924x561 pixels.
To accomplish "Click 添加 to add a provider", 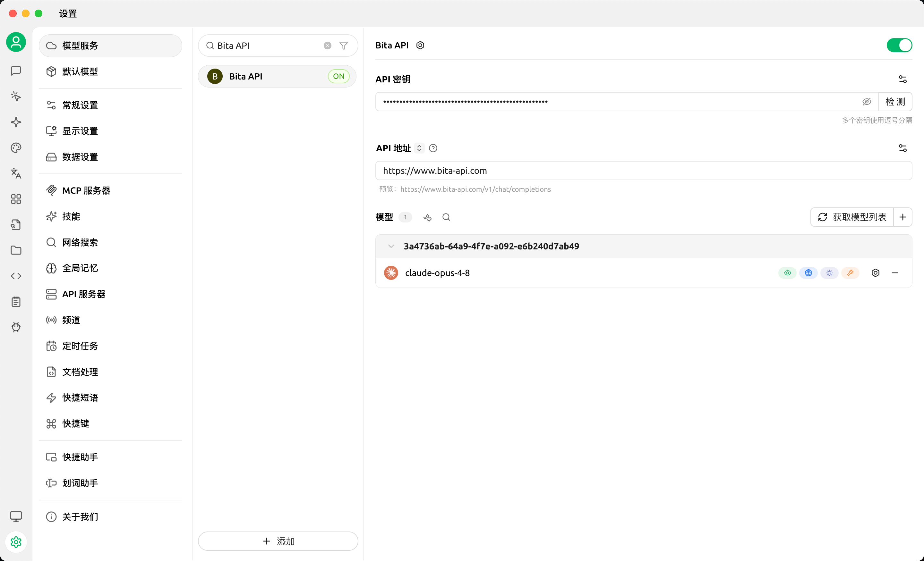I will tap(278, 541).
